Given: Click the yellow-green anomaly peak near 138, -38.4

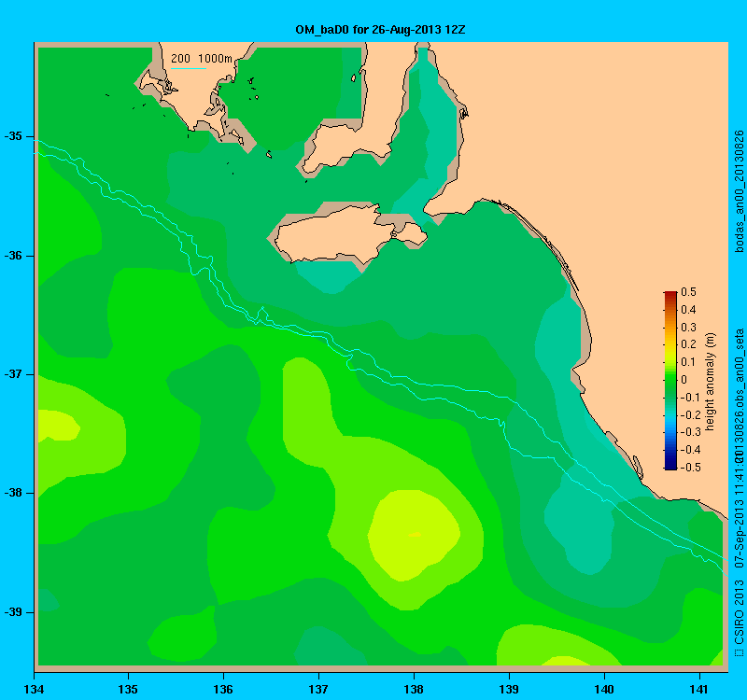Looking at the screenshot, I should coord(415,535).
